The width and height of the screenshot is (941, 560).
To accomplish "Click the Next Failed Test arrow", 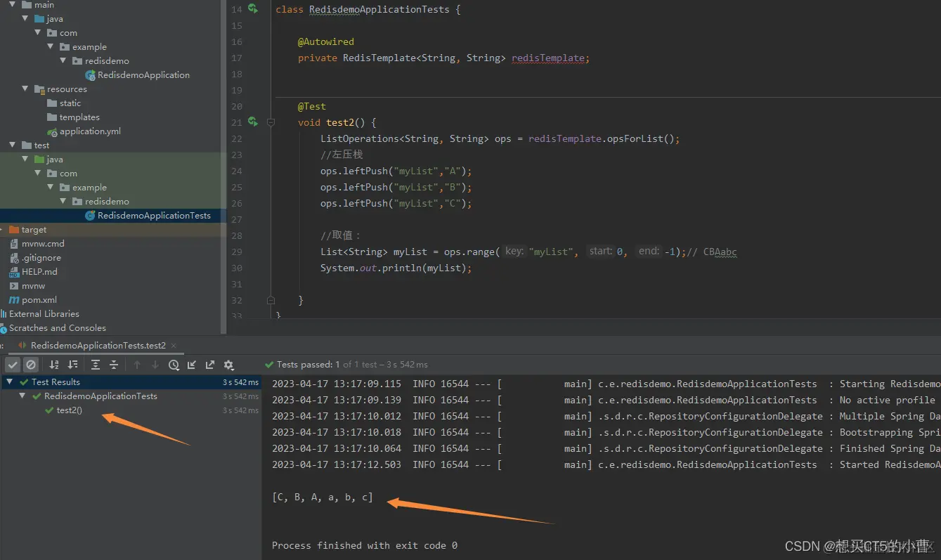I will (x=155, y=365).
